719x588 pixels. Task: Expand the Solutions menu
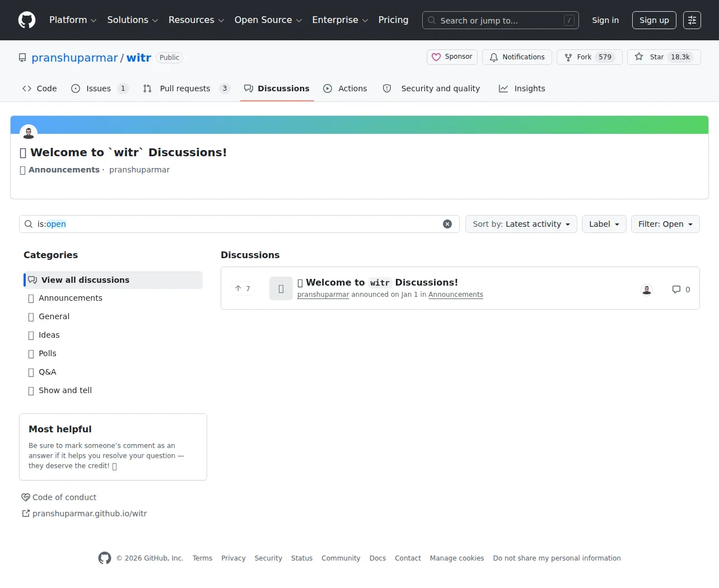pos(133,20)
